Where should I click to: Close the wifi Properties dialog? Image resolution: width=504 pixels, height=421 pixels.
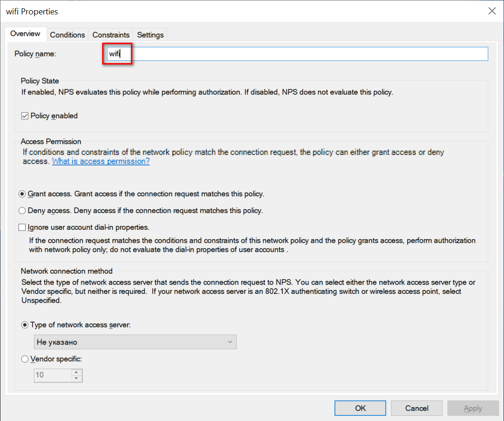[492, 11]
